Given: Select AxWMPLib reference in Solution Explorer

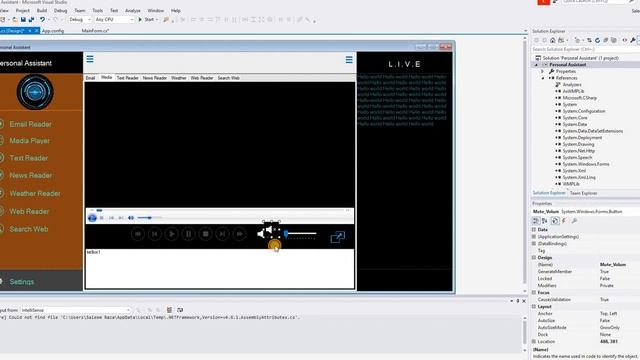Looking at the screenshot, I should coord(573,91).
